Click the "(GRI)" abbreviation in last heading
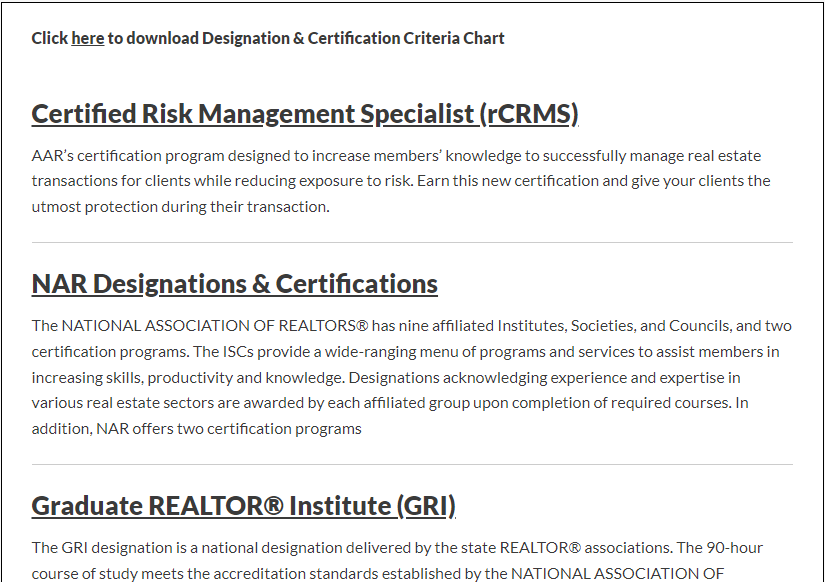Image resolution: width=825 pixels, height=582 pixels. tap(426, 506)
